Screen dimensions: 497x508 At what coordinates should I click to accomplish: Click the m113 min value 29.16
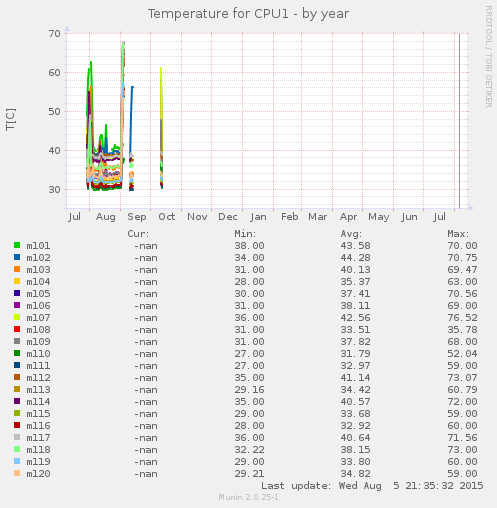pyautogui.click(x=249, y=390)
